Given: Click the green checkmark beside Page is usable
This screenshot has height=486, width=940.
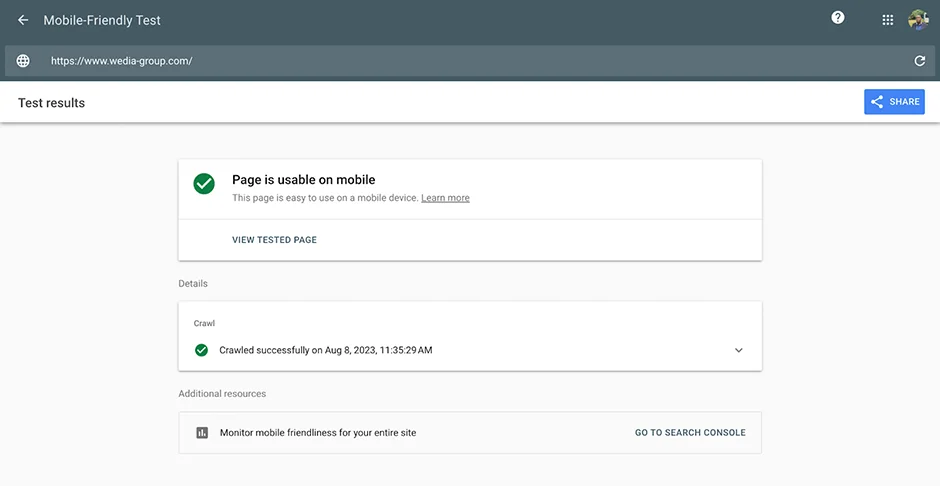Looking at the screenshot, I should tap(204, 183).
